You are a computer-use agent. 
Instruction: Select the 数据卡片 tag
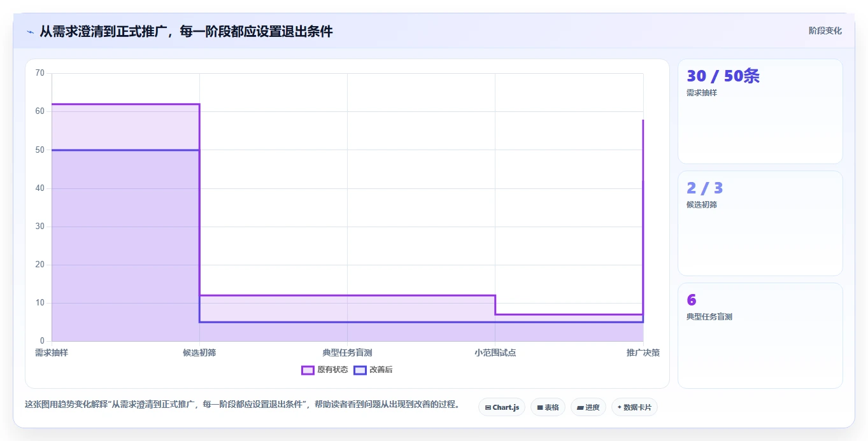click(x=634, y=407)
